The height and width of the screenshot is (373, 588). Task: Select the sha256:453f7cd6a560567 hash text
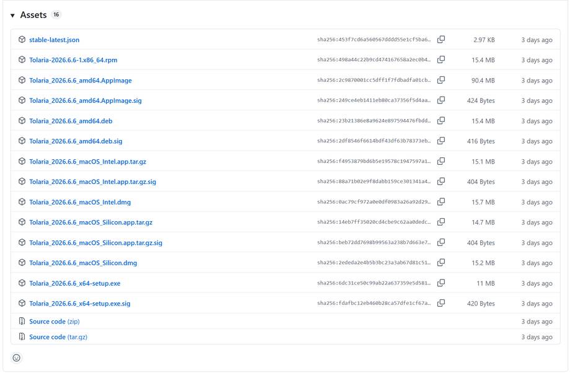374,40
